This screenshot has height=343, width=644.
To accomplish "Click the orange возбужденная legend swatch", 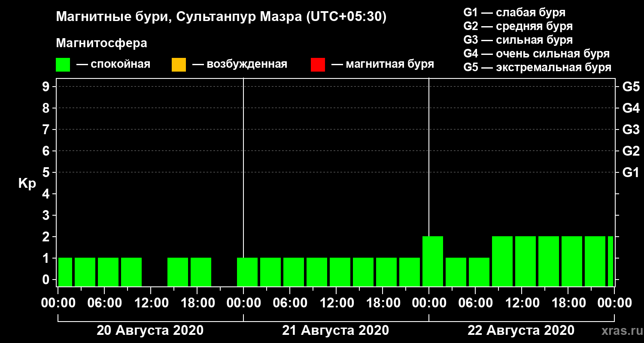I will [179, 64].
